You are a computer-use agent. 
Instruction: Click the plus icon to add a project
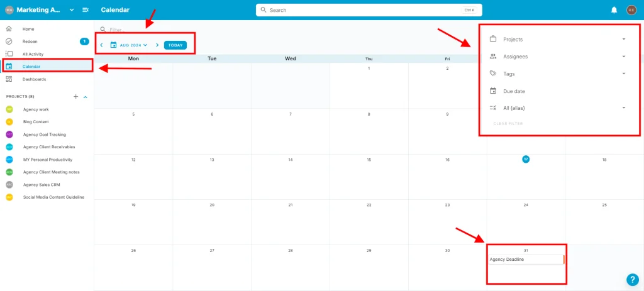[x=75, y=97]
